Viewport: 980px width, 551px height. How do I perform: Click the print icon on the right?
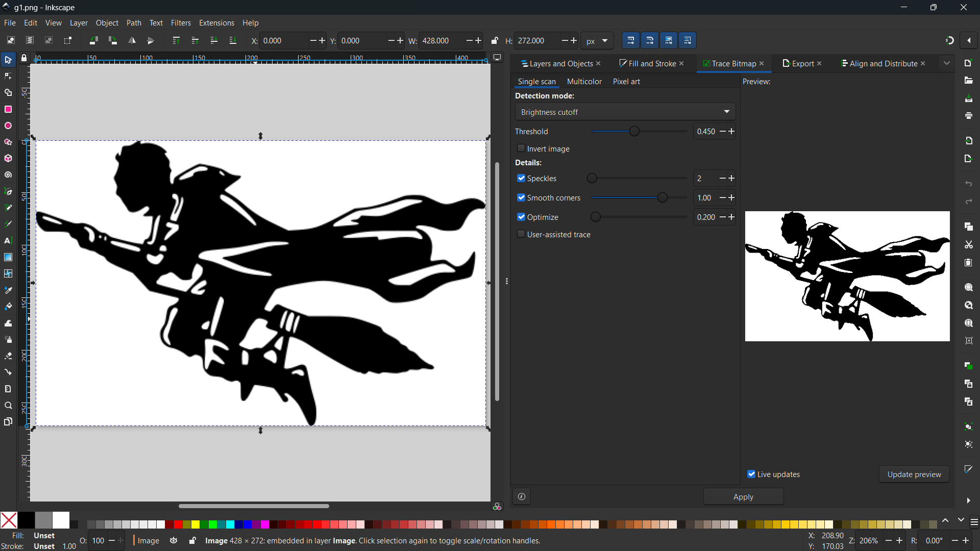tap(968, 116)
